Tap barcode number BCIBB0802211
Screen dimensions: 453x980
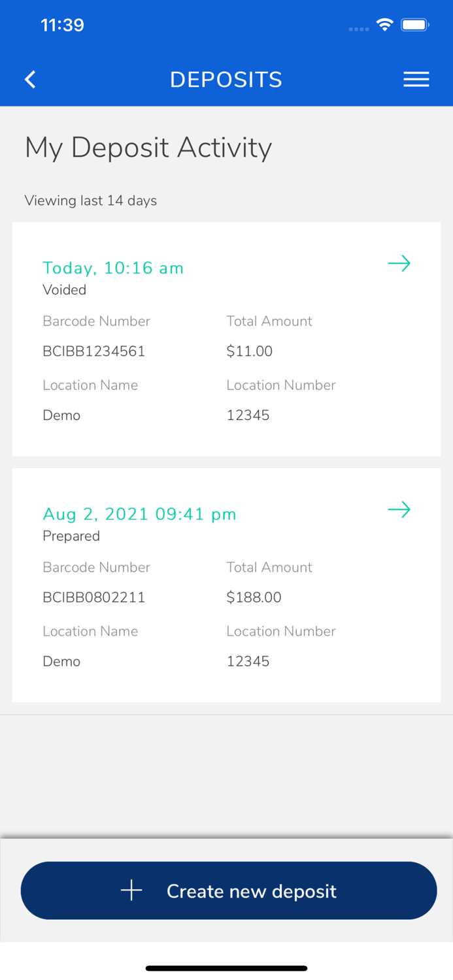[x=94, y=597]
